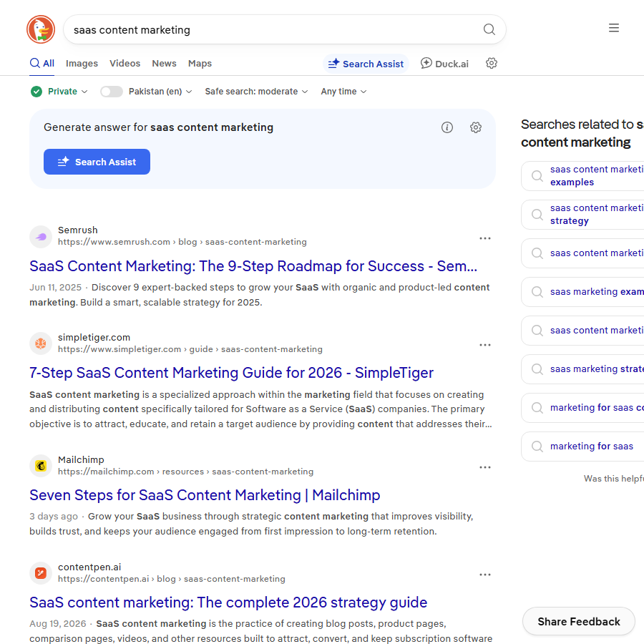The image size is (644, 644).
Task: Click the Mailchimp favicon
Action: (41, 466)
